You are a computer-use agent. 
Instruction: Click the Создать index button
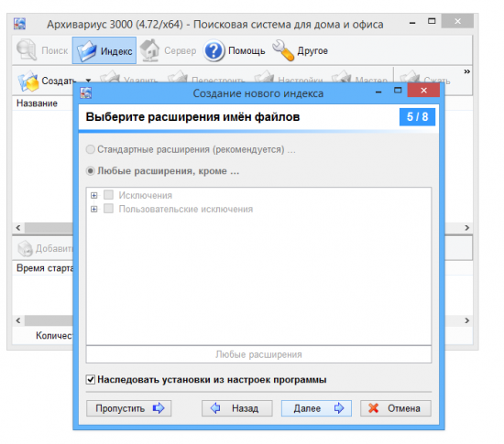(46, 81)
